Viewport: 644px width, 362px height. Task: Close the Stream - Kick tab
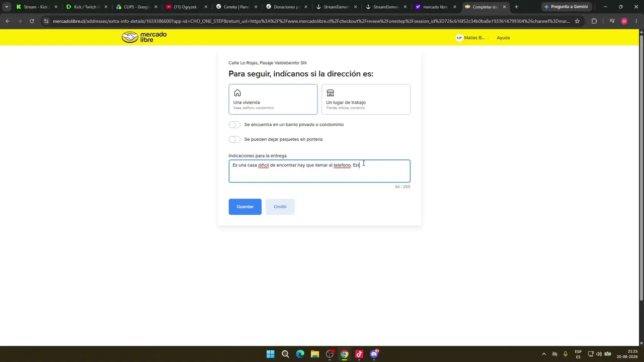tap(56, 7)
